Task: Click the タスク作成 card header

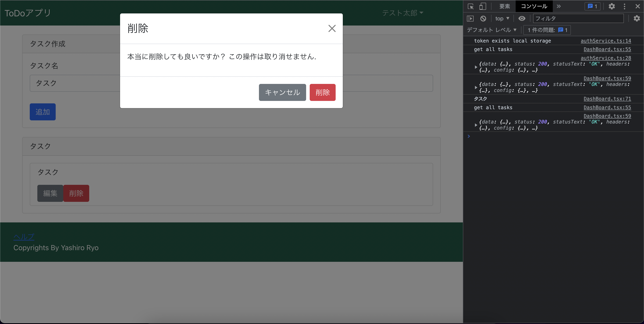Action: pyautogui.click(x=231, y=44)
